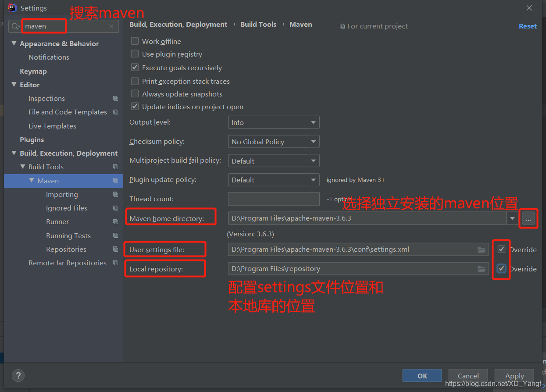The width and height of the screenshot is (546, 392).
Task: Collapse the Build Tools node
Action: (x=23, y=167)
